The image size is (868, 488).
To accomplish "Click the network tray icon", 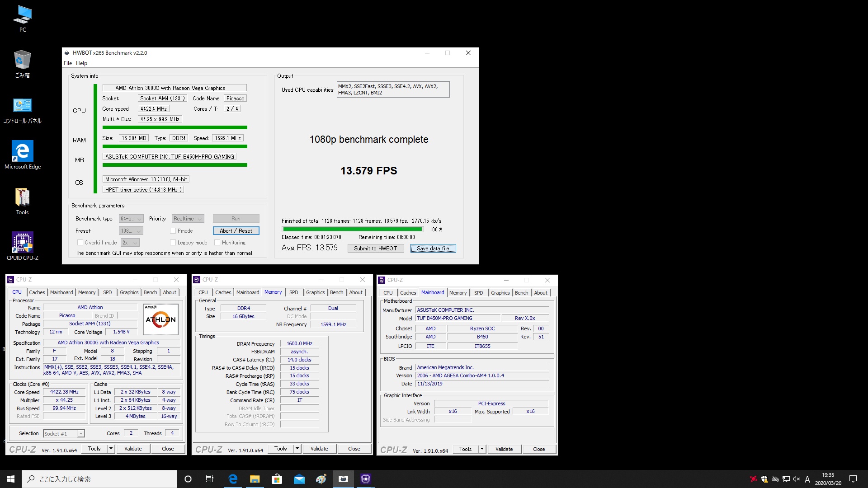I will [786, 479].
